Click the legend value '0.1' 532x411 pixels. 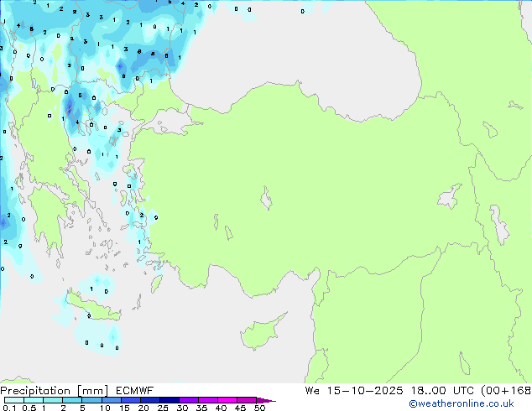(x=9, y=408)
